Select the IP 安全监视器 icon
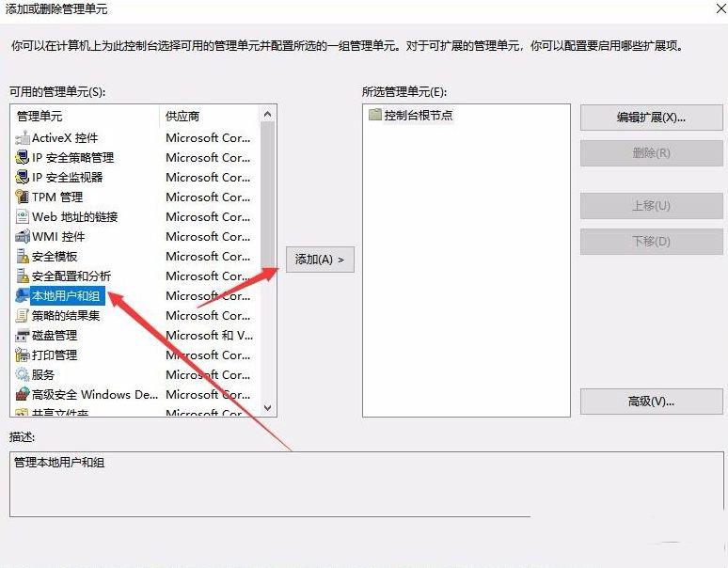This screenshot has width=728, height=568. click(x=23, y=178)
